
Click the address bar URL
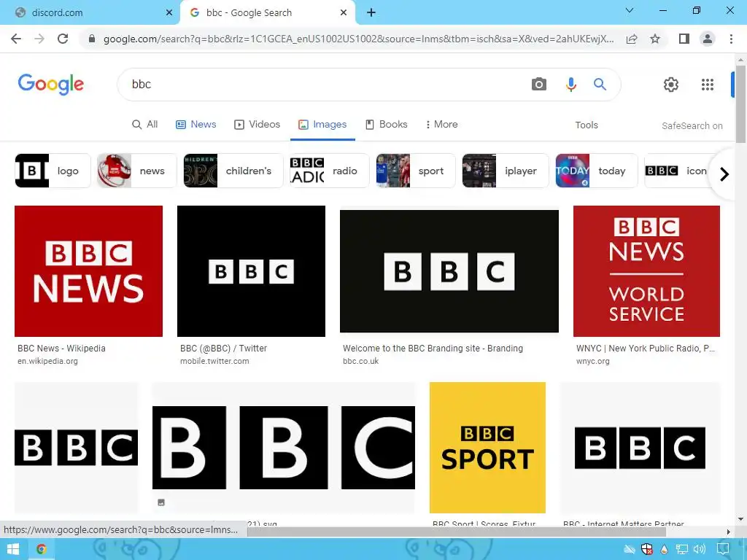tap(358, 39)
